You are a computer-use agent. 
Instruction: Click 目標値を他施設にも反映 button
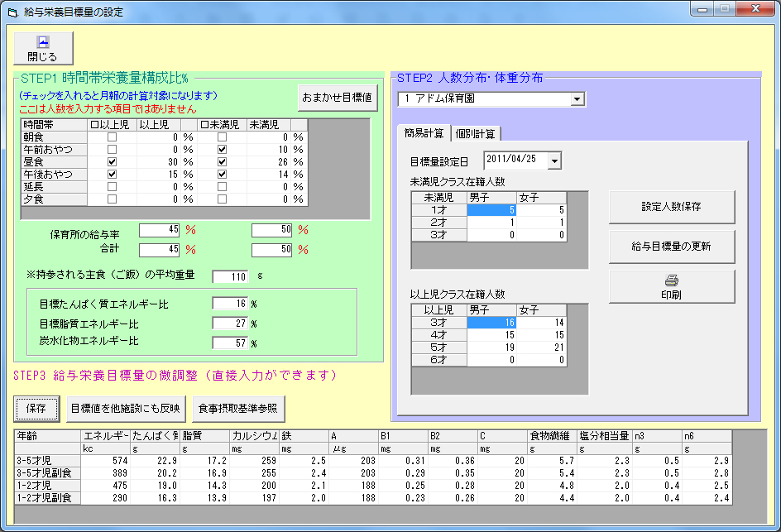[126, 409]
